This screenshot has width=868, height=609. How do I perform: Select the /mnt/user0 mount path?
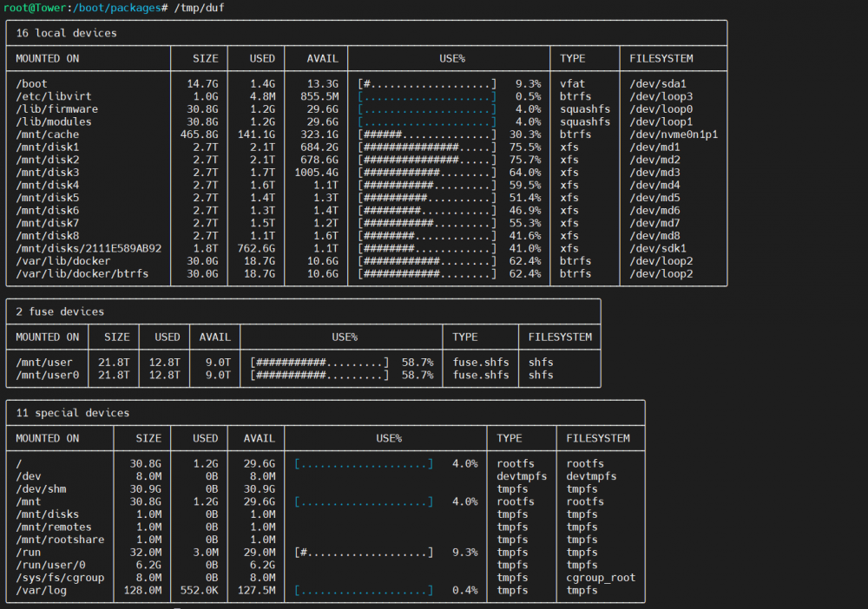(x=48, y=375)
